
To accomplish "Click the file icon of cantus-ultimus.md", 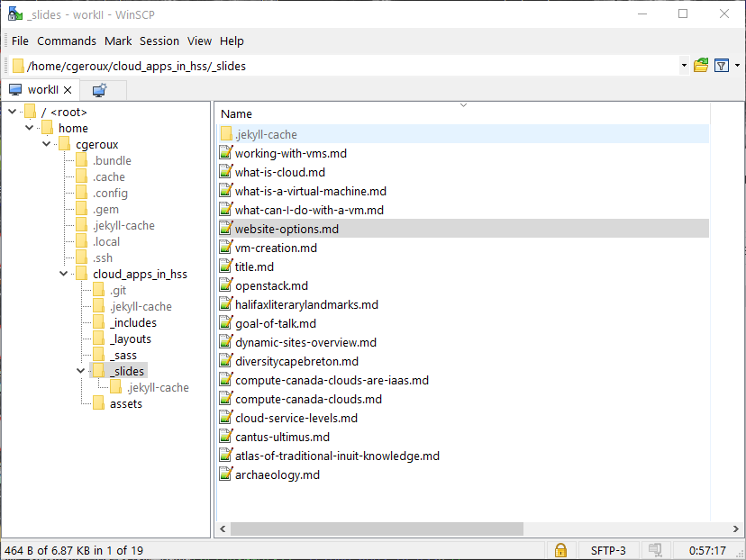I will pos(225,437).
